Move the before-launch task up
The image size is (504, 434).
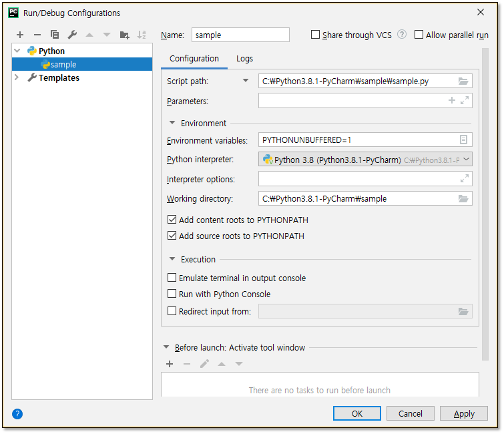(x=222, y=364)
